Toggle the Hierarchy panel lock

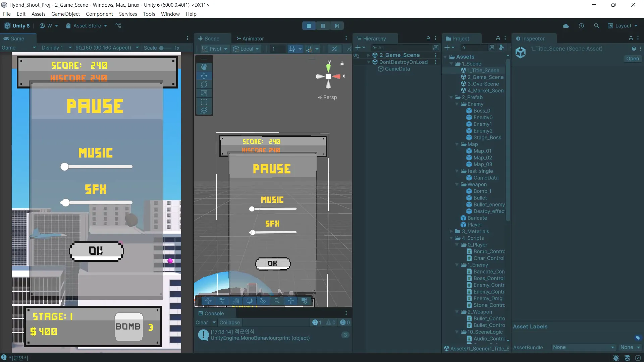[x=428, y=39]
